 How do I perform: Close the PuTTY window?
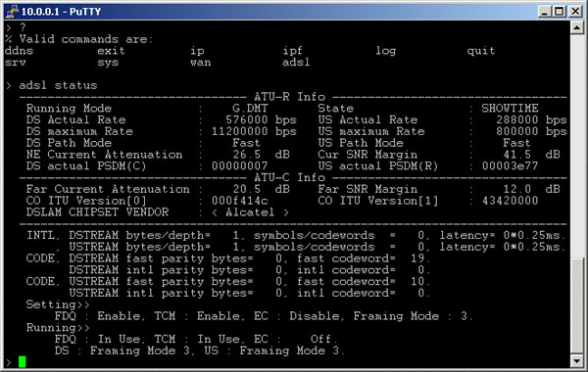(x=575, y=12)
